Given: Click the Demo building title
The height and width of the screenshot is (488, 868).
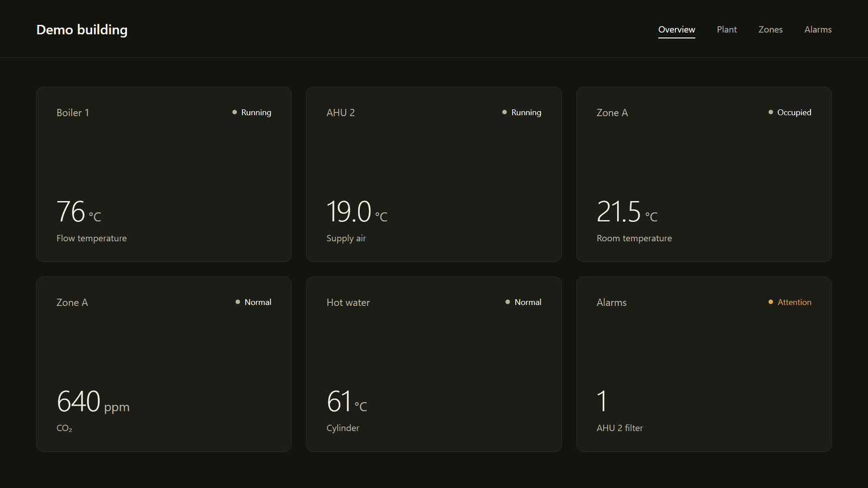Looking at the screenshot, I should click(x=82, y=30).
